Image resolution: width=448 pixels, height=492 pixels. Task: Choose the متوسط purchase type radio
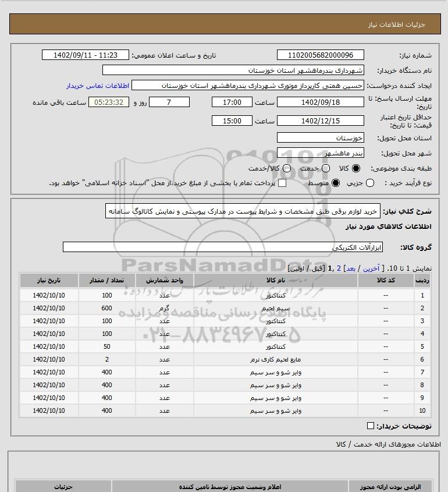[x=336, y=183]
